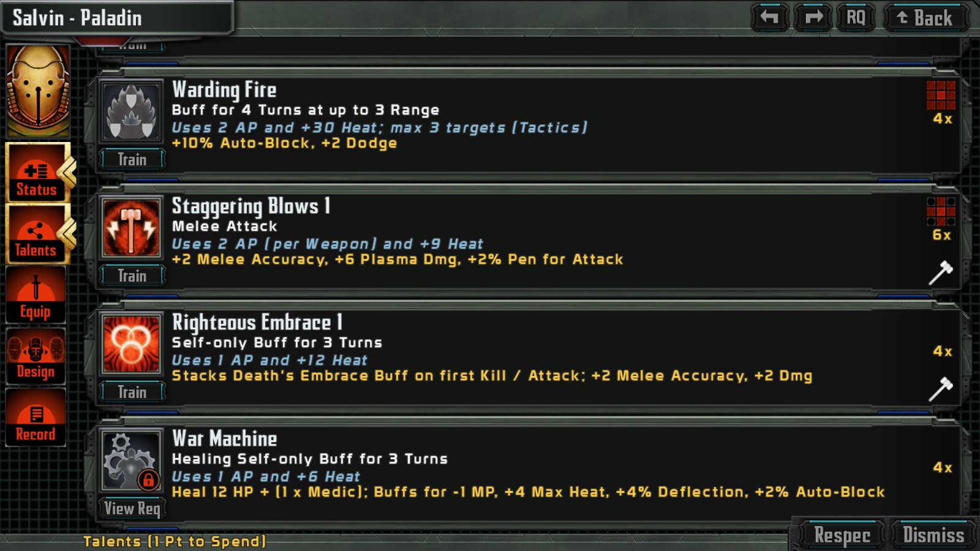Train Righteous Embrace 1
The width and height of the screenshot is (980, 551).
(132, 392)
